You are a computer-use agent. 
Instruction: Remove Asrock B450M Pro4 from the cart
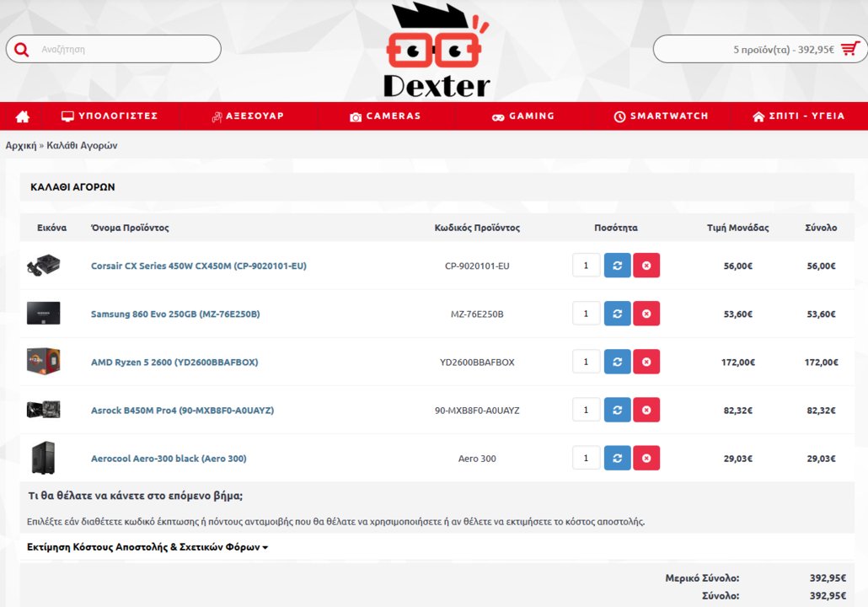646,410
